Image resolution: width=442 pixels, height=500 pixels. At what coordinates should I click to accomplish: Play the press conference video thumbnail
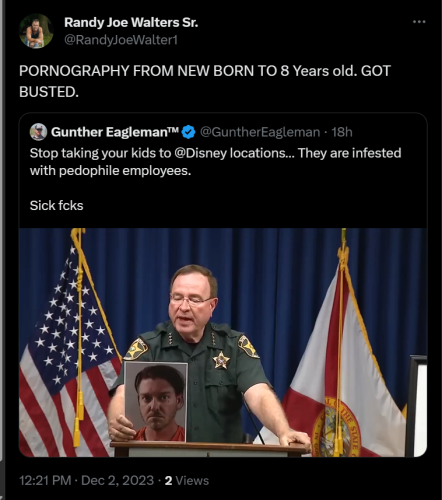[x=223, y=342]
